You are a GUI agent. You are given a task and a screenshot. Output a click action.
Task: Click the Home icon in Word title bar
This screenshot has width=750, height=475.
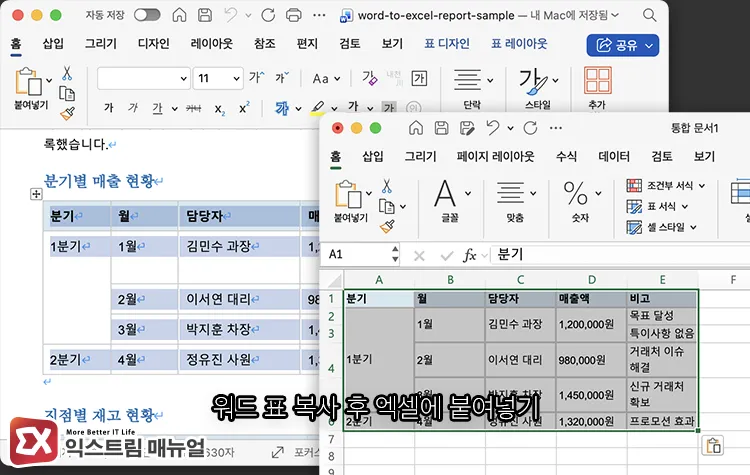(179, 15)
